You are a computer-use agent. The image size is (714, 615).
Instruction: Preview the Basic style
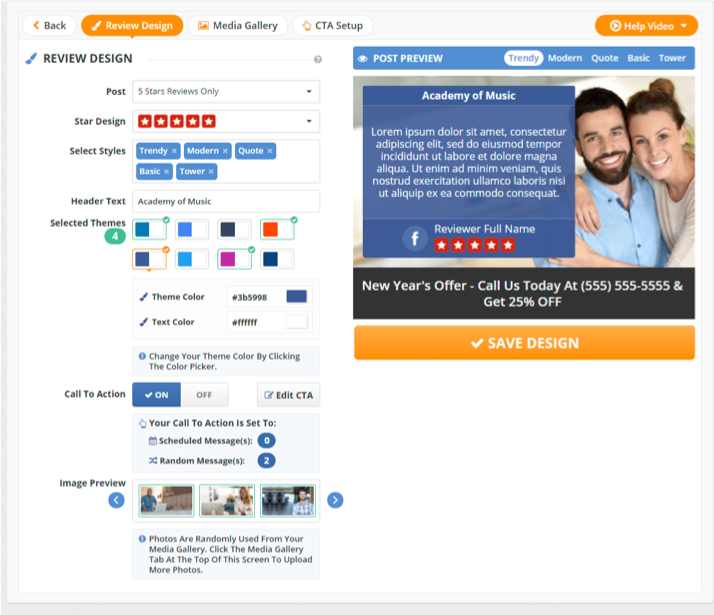pos(638,58)
